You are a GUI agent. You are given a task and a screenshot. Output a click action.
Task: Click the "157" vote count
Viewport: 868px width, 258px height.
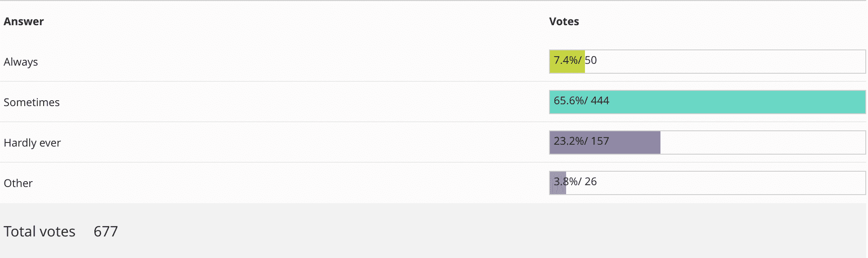600,141
